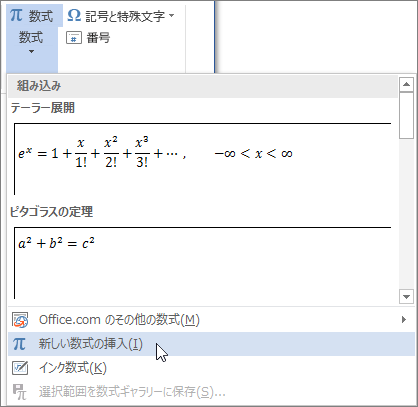The image size is (418, 407).
Task: Click the gallery scrollbar thumb
Action: click(406, 115)
